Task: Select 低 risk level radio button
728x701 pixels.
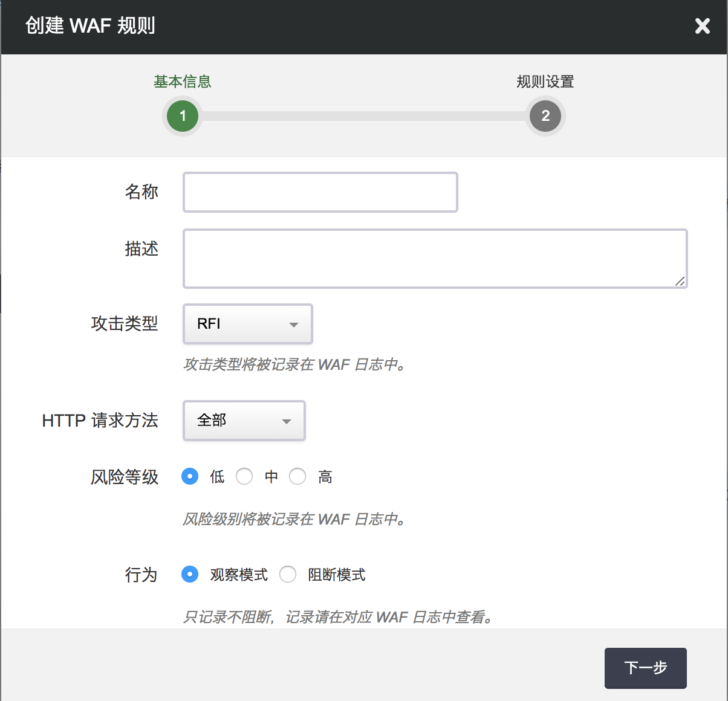Action: pos(190,477)
